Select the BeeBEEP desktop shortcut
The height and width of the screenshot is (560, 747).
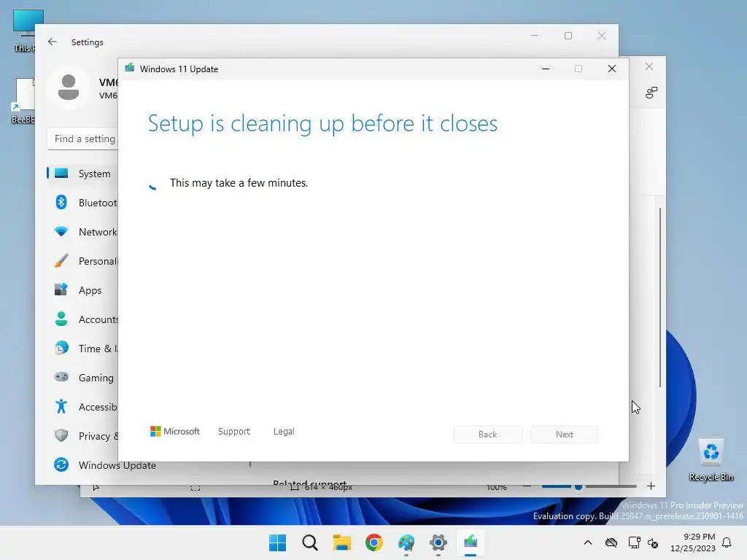click(24, 101)
